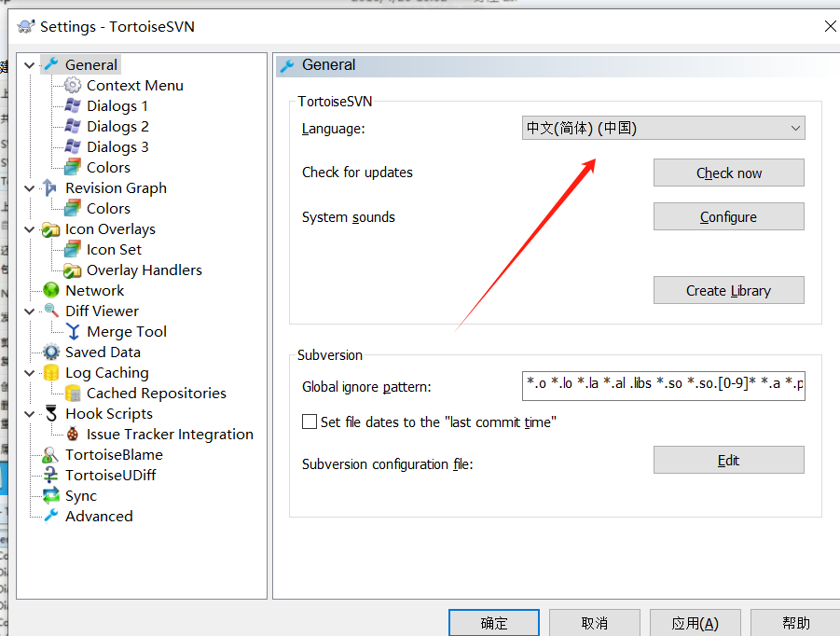Collapse the Log Caching tree node

coord(30,373)
